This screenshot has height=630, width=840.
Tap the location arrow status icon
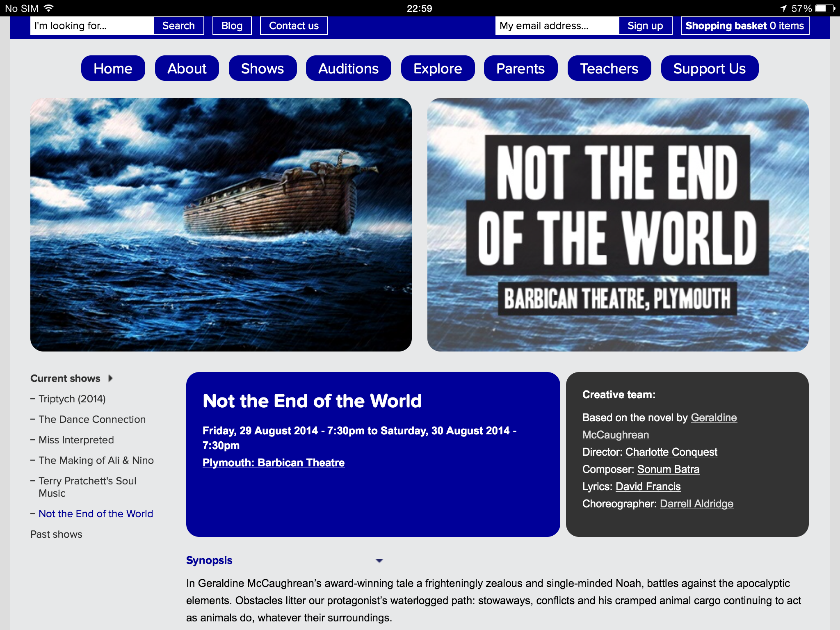click(x=783, y=8)
